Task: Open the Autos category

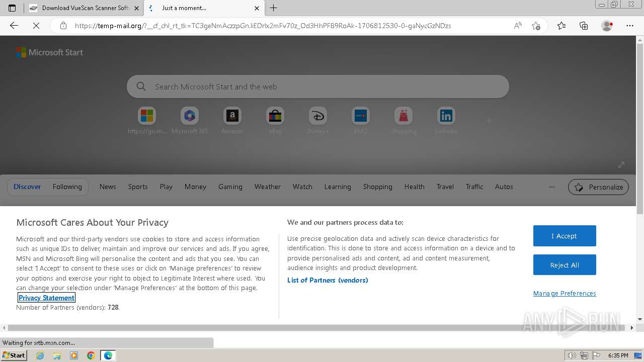Action: [504, 187]
